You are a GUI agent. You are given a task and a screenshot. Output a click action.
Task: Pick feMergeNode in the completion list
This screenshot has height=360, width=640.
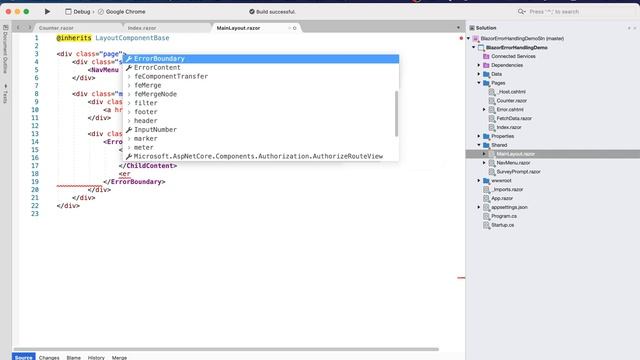(x=261, y=94)
